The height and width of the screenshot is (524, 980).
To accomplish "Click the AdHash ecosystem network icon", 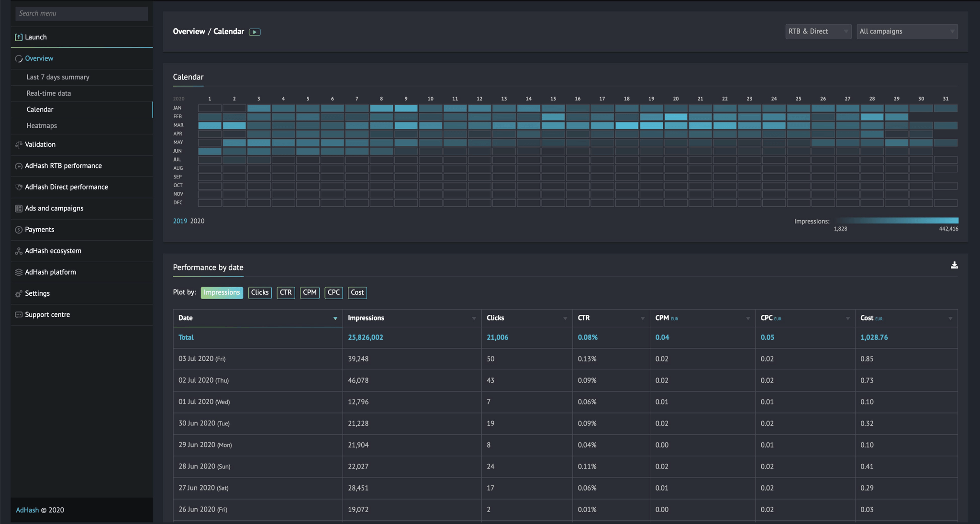I will pos(19,251).
